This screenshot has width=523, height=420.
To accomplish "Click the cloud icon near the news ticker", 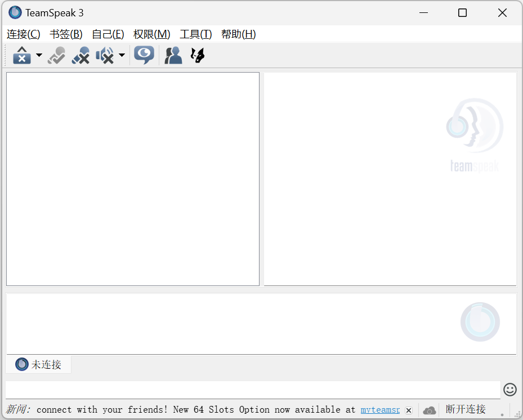I will pos(430,409).
